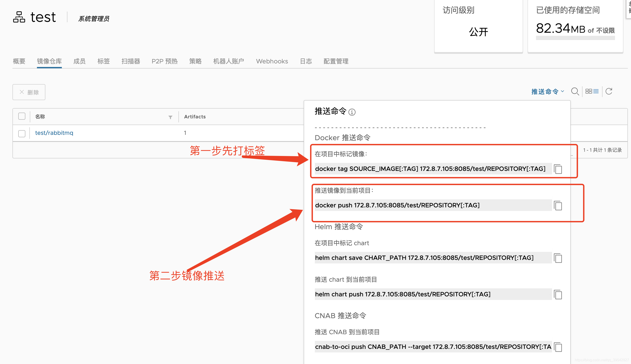The image size is (631, 364).
Task: Click the 公开 access level value
Action: 478,32
